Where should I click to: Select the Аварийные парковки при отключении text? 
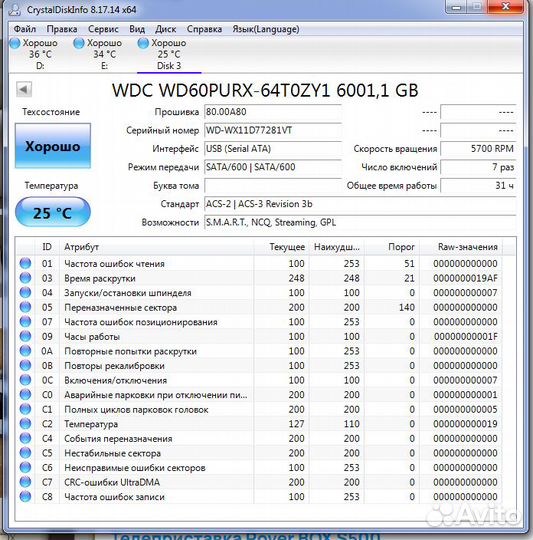coord(156,395)
